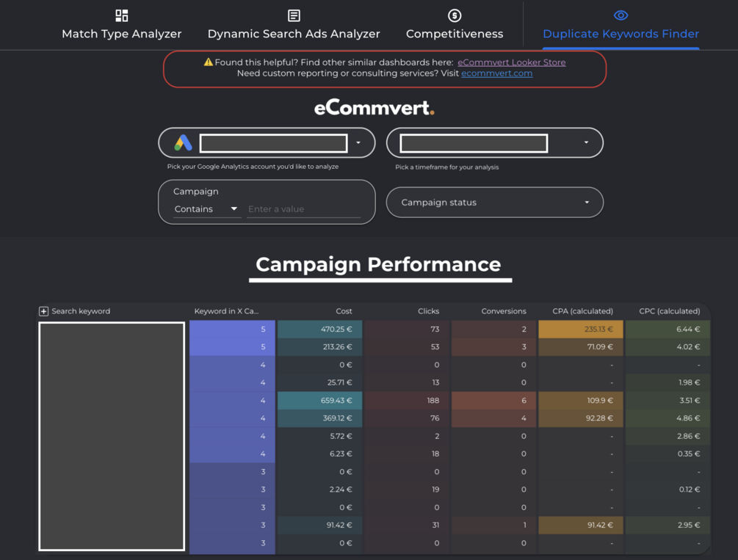Open the Match Type Analyzer tab
Viewport: 738px width, 560px height.
(x=121, y=25)
